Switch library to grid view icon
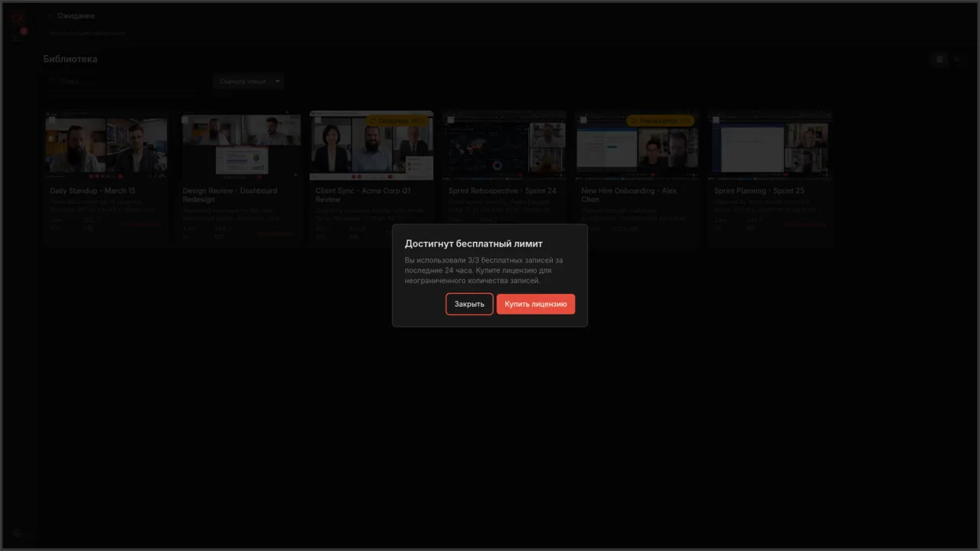Screen dimensions: 980x551 (940, 59)
